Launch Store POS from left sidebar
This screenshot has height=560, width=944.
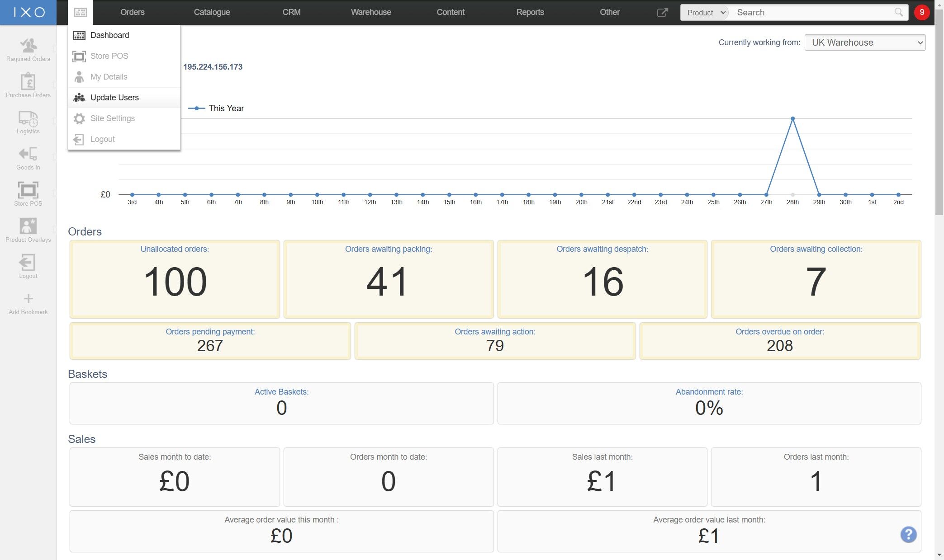[28, 193]
